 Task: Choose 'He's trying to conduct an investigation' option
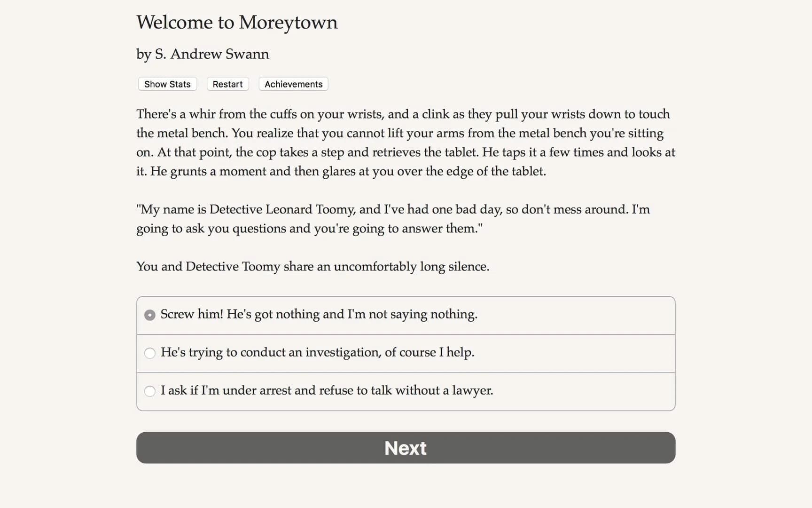click(x=318, y=353)
